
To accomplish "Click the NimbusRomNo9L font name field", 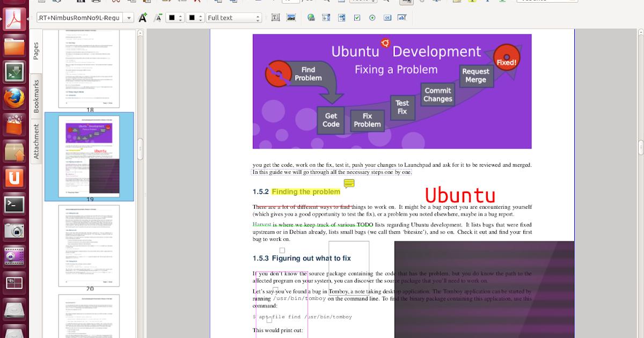I will [79, 18].
